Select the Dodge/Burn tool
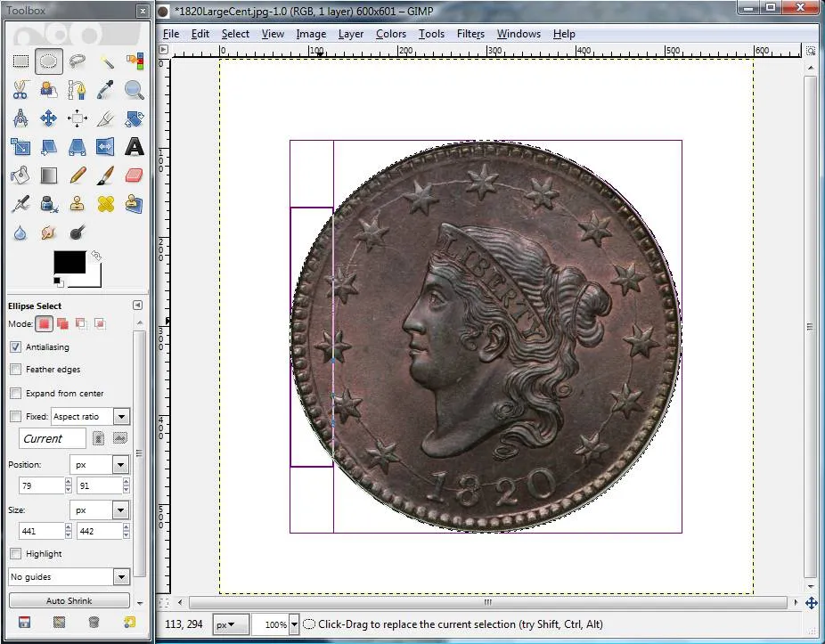 pos(78,232)
